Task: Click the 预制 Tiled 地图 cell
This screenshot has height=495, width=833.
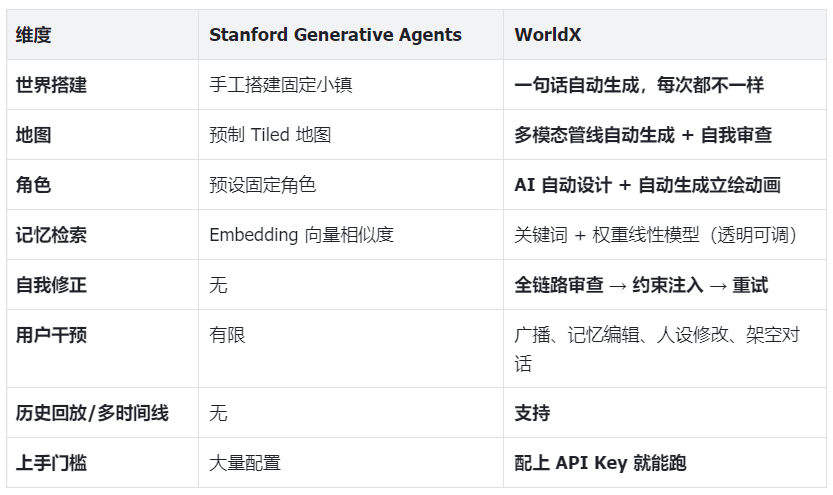Action: click(351, 135)
